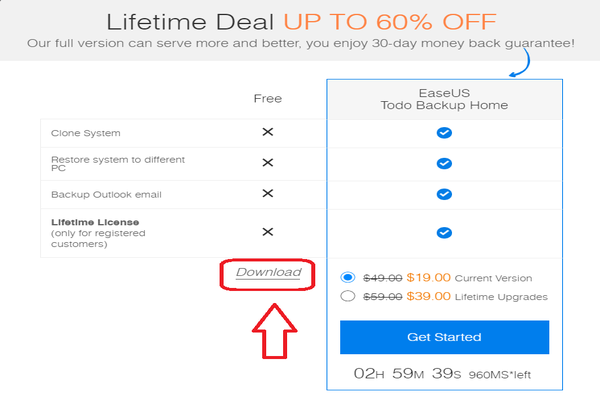Click the Free column header
Image resolution: width=600 pixels, height=400 pixels.
[268, 98]
